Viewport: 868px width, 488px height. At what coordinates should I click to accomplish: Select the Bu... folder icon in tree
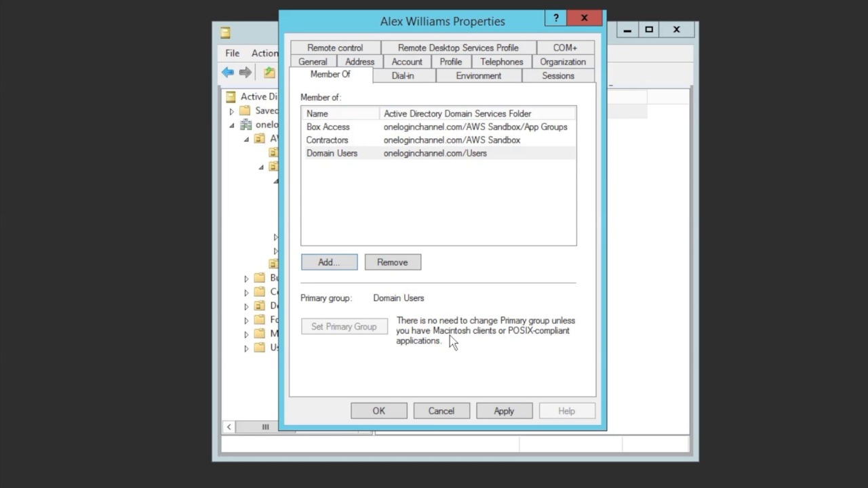[260, 278]
